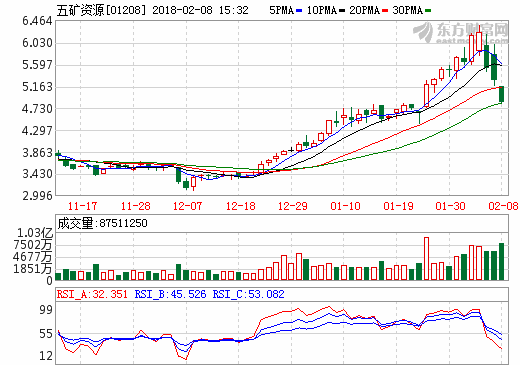The height and width of the screenshot is (365, 520).
Task: Click the 2.996 price axis label
Action: coord(37,196)
